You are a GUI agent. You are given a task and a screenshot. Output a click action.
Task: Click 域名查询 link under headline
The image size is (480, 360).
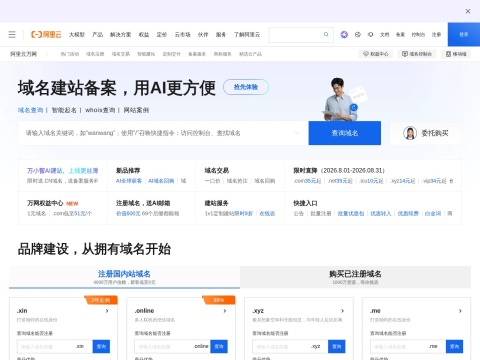[30, 110]
